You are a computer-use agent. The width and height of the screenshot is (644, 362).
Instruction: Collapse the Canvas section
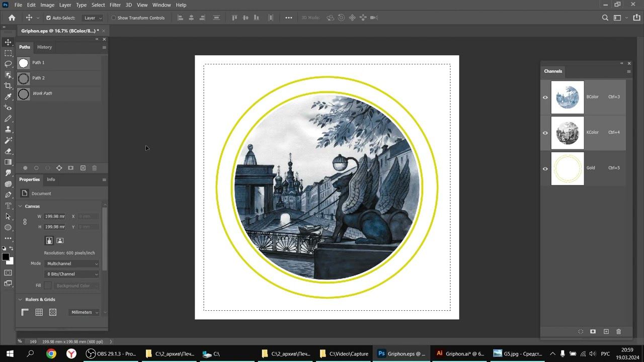pos(20,206)
